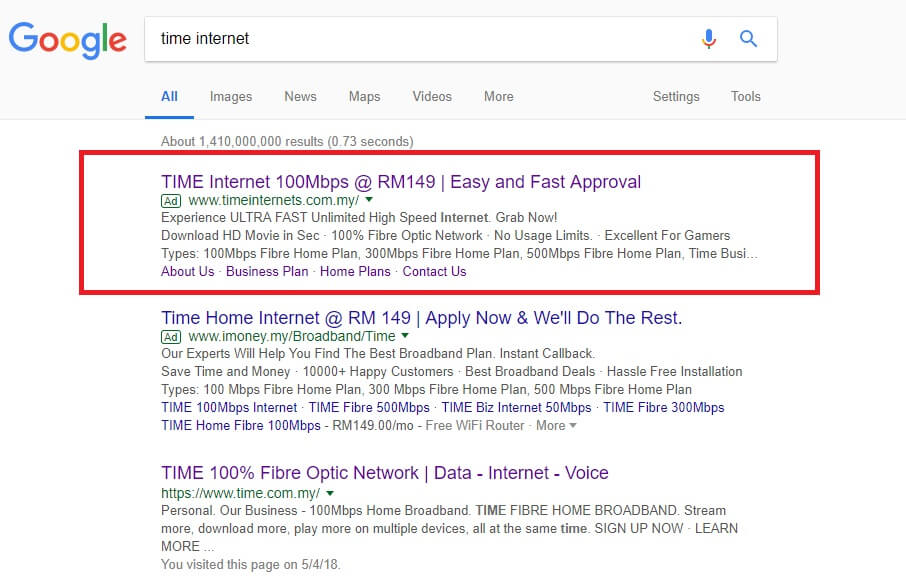Open 'TIME 100% Fibre Optic Network' result

tap(385, 473)
